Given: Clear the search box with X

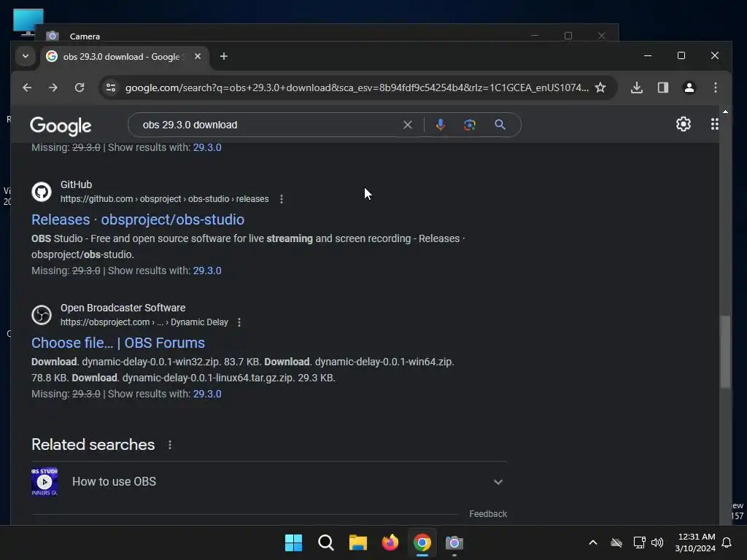Looking at the screenshot, I should [x=408, y=125].
